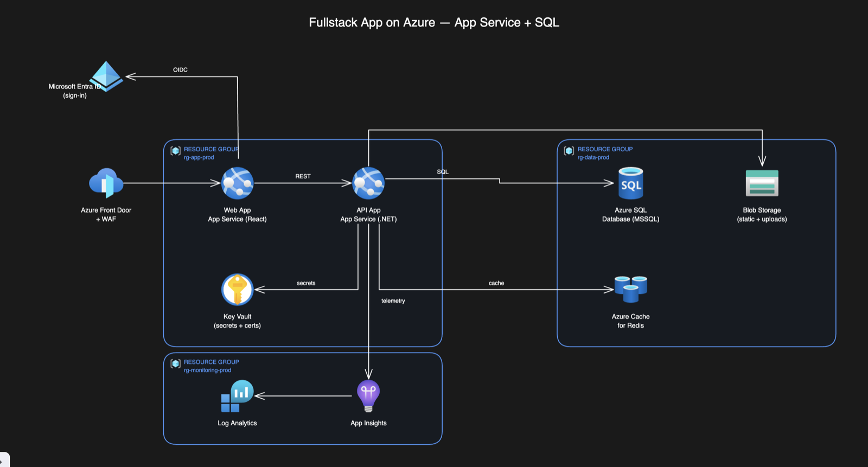Select the Blob Storage icon

point(762,183)
